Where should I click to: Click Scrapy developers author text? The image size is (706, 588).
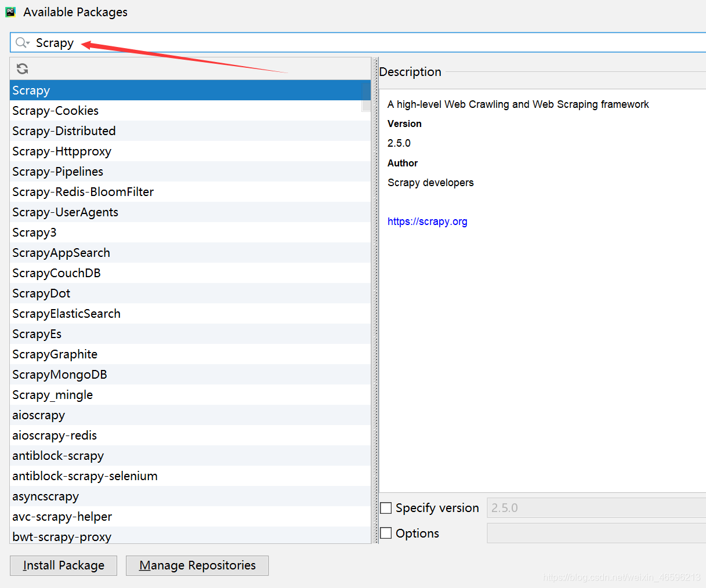(x=430, y=183)
